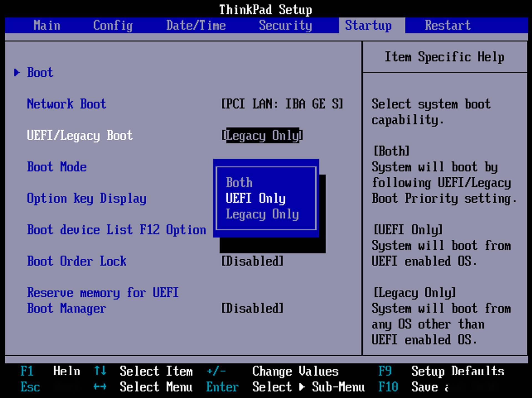Open the UEFI/Legacy Boot value field
The width and height of the screenshot is (532, 398).
tap(262, 136)
